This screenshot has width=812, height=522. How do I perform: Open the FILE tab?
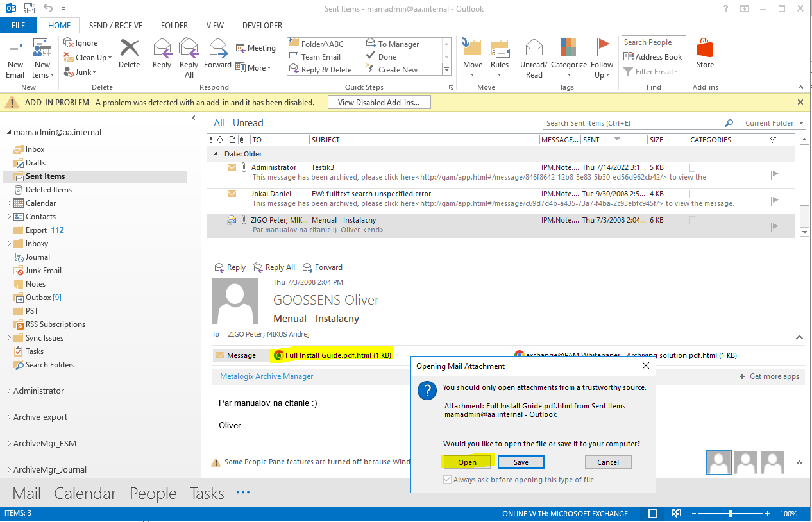(19, 26)
